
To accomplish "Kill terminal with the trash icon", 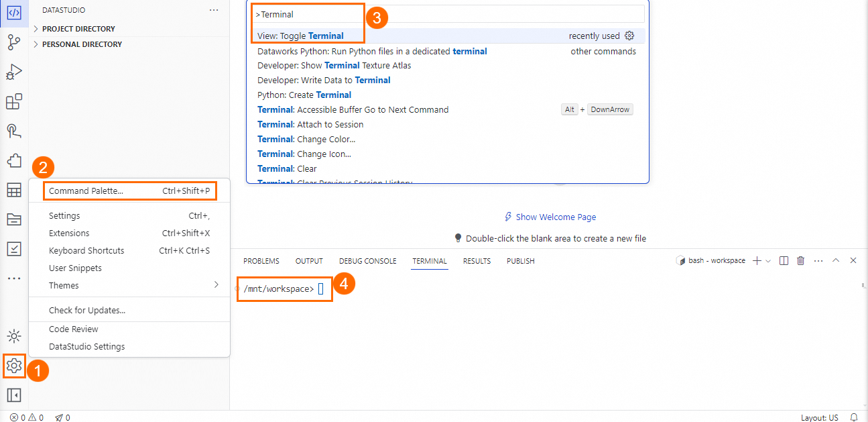I will [800, 261].
